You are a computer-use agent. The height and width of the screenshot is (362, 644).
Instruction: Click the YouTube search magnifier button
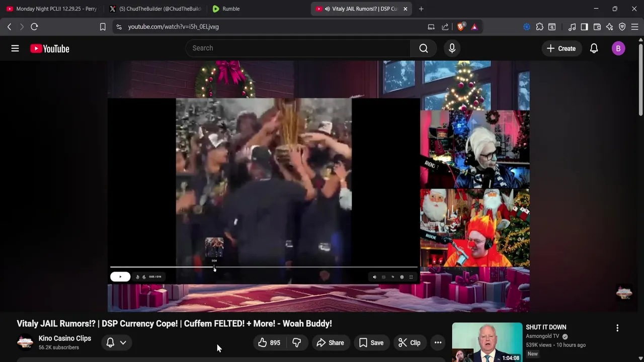(424, 48)
